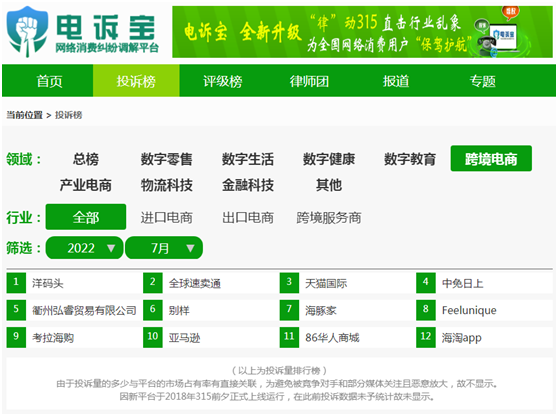Select the 全部 industry filter

pos(86,217)
